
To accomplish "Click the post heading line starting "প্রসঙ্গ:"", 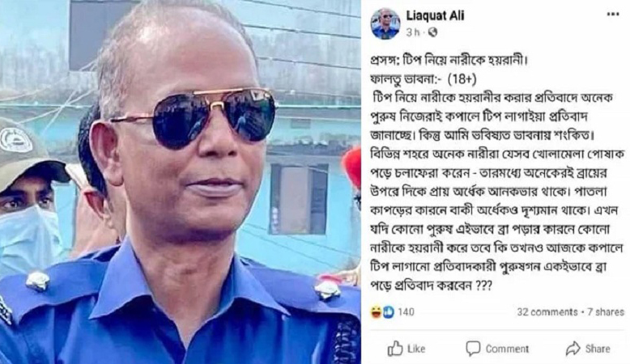I will (449, 61).
